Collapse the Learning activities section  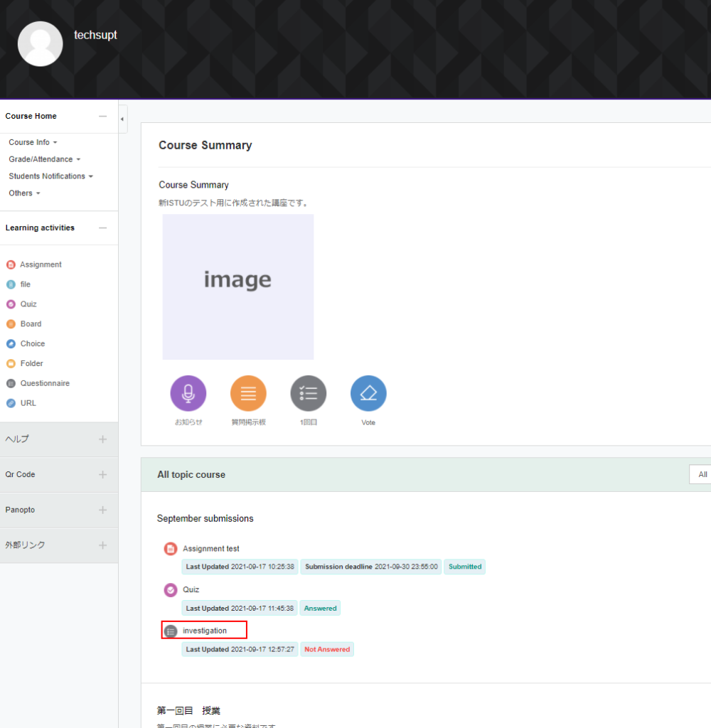tap(103, 228)
